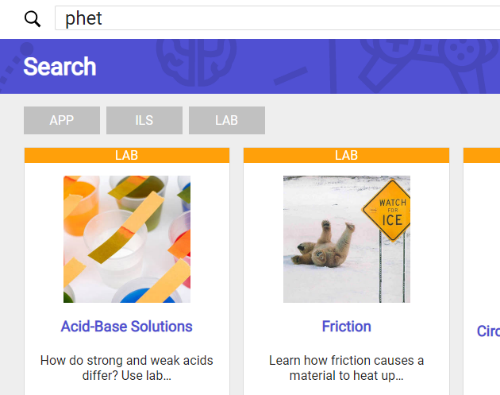Click the orange LAB header above Acid-Base Solutions
This screenshot has width=500, height=395.
pos(127,155)
